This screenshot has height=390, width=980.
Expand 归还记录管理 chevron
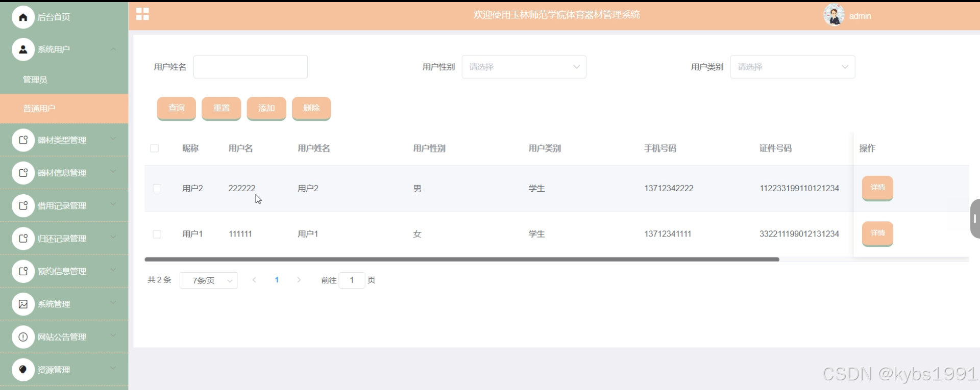(x=113, y=237)
